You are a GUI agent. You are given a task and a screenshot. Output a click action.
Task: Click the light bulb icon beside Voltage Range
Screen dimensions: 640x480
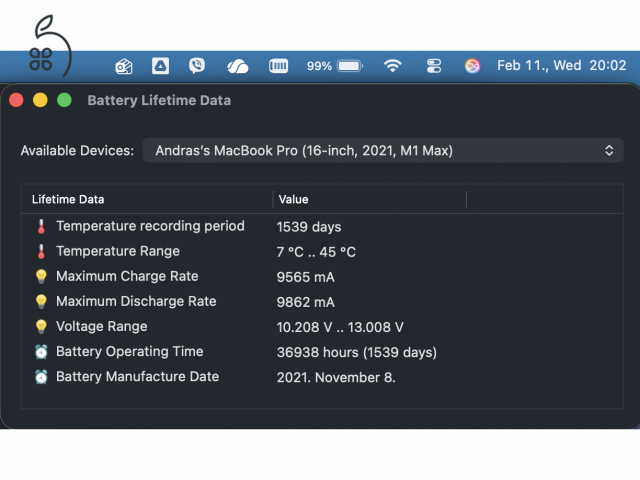(x=41, y=327)
